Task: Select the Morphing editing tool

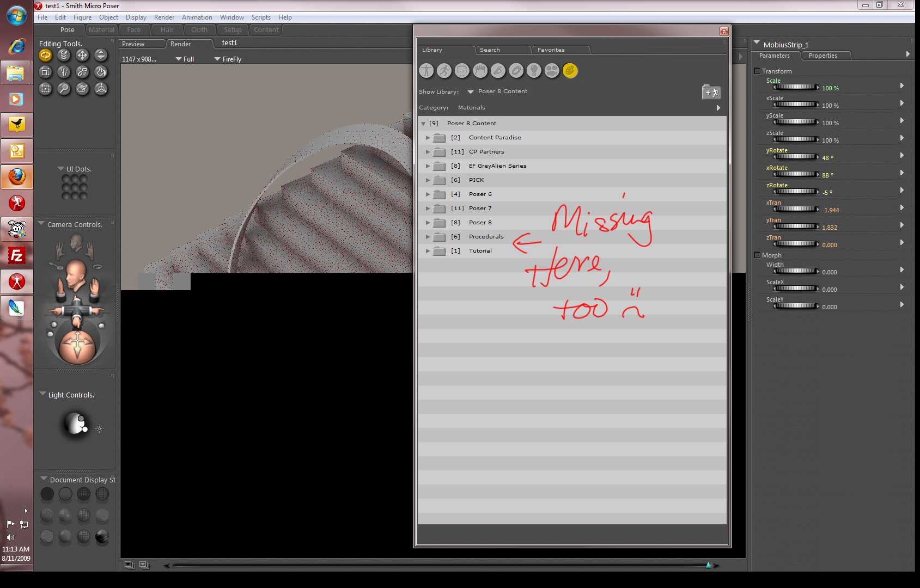Action: 82,89
